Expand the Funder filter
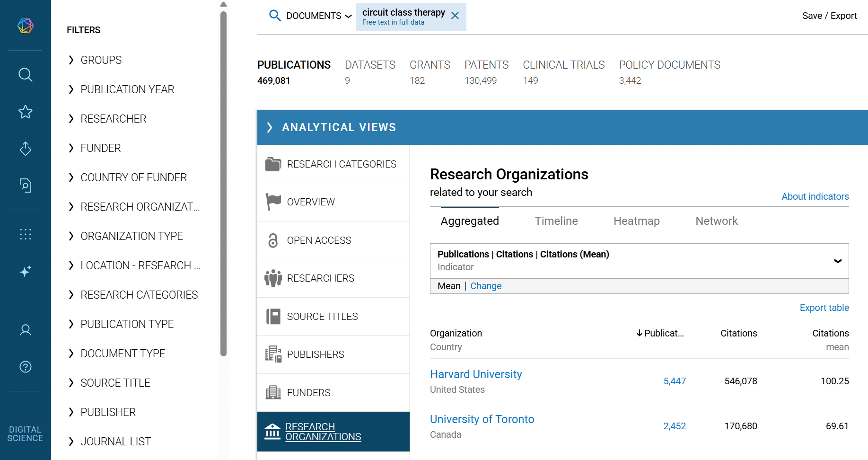The image size is (868, 460). point(100,148)
